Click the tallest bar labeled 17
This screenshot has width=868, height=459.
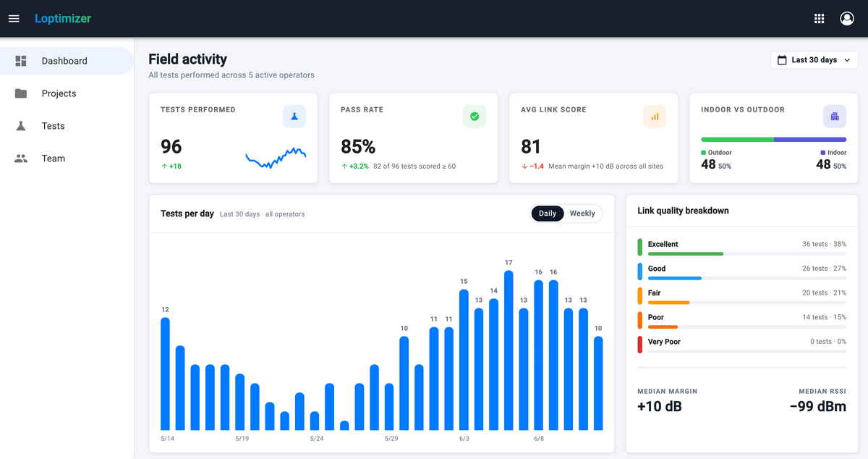(x=509, y=350)
